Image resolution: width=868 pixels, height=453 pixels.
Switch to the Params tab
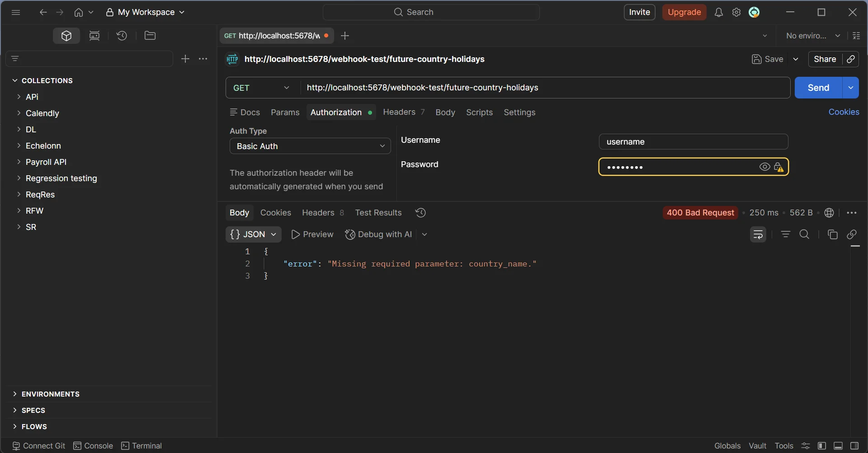(285, 112)
